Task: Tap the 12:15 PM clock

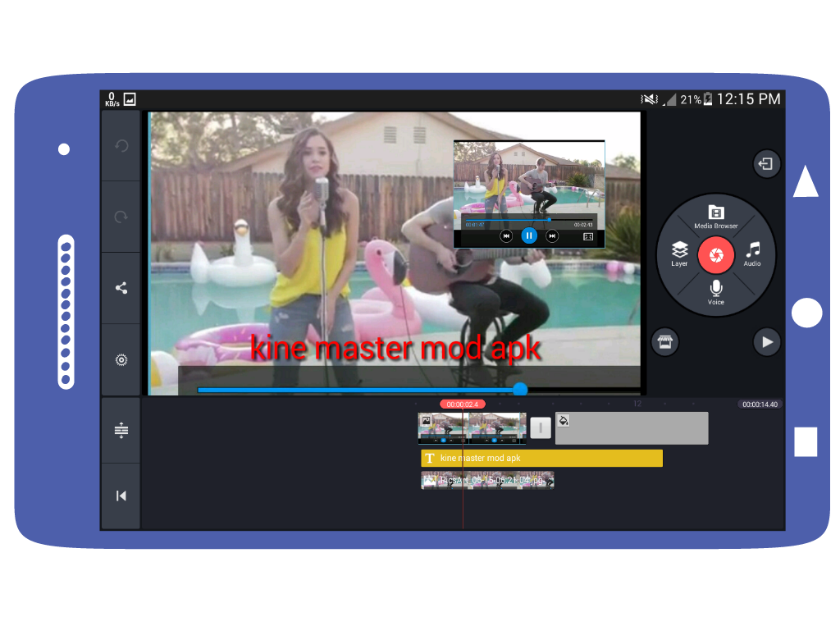Action: tap(748, 99)
